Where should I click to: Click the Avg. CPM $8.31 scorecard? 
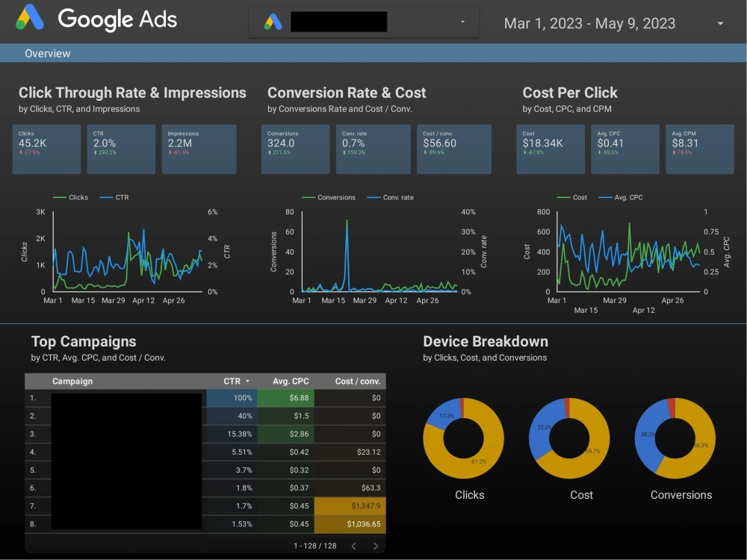[700, 149]
